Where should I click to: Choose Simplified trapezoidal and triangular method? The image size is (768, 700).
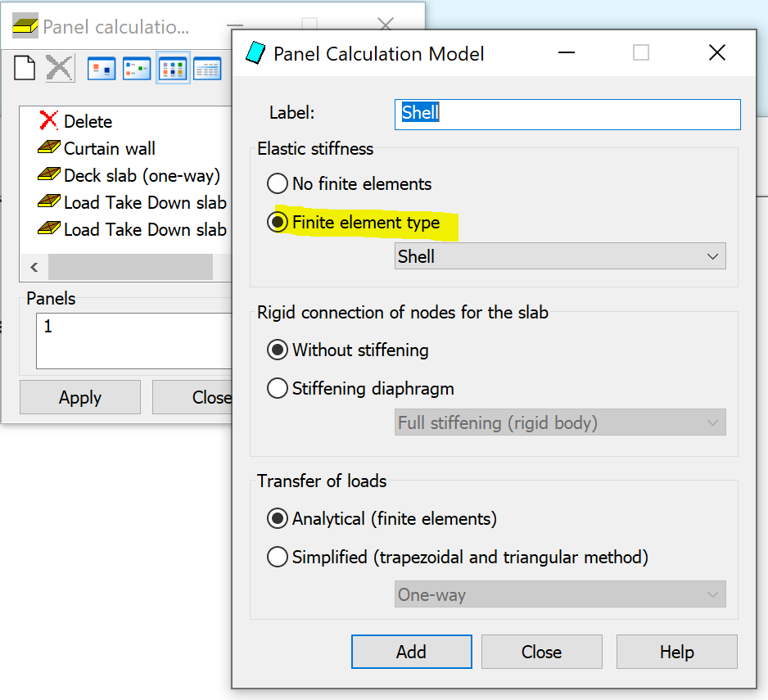pyautogui.click(x=278, y=557)
